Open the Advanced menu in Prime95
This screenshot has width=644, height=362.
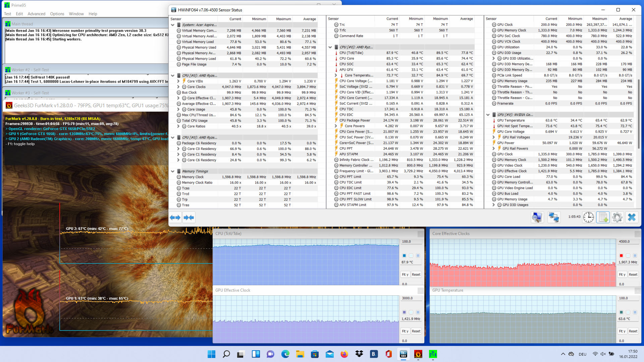(36, 14)
